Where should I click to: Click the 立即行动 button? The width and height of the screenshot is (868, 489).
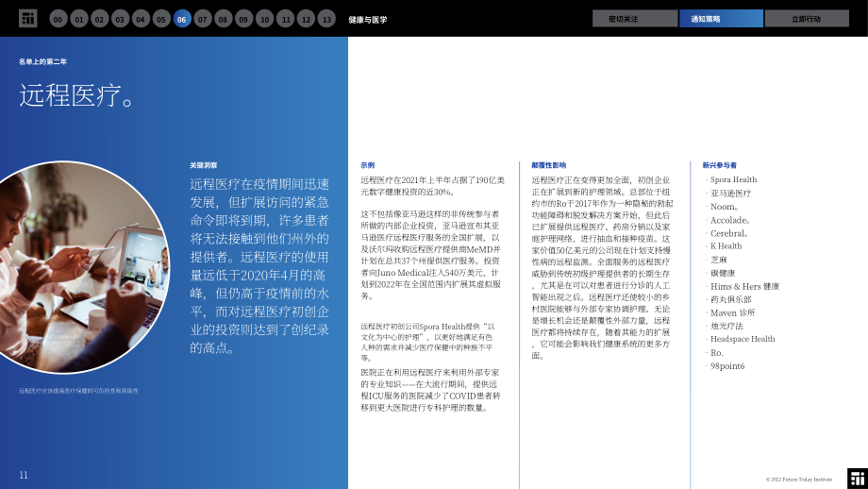[x=807, y=18]
